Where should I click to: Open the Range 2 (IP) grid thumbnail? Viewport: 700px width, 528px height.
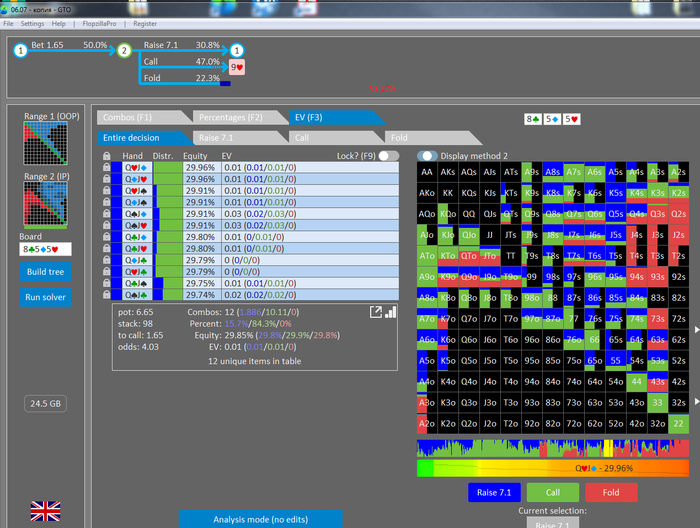[x=46, y=204]
